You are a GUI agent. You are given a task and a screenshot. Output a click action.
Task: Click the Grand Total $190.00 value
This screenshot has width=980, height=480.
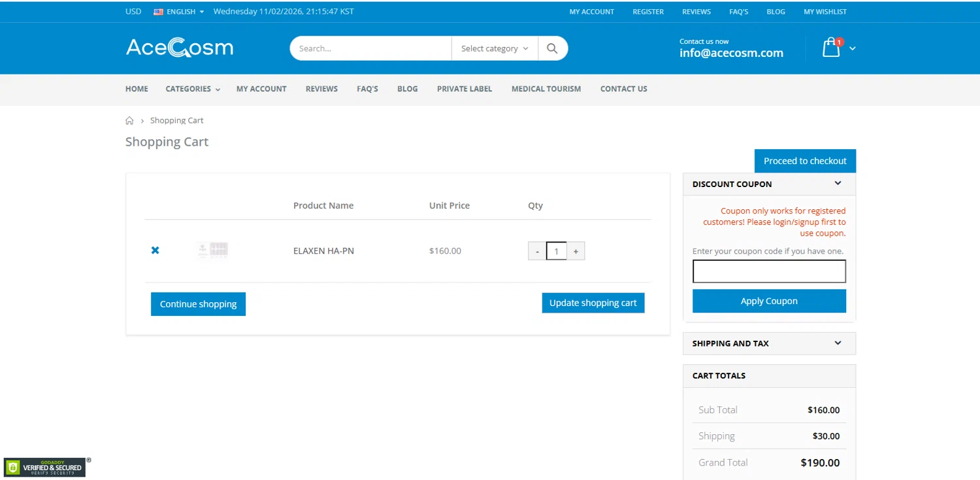pos(820,462)
